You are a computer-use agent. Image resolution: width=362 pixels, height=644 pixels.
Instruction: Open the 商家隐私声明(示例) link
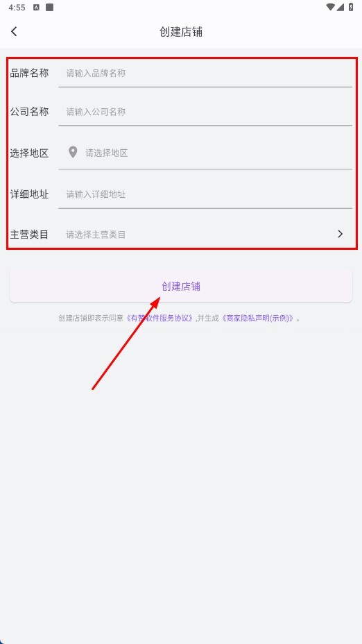point(258,319)
